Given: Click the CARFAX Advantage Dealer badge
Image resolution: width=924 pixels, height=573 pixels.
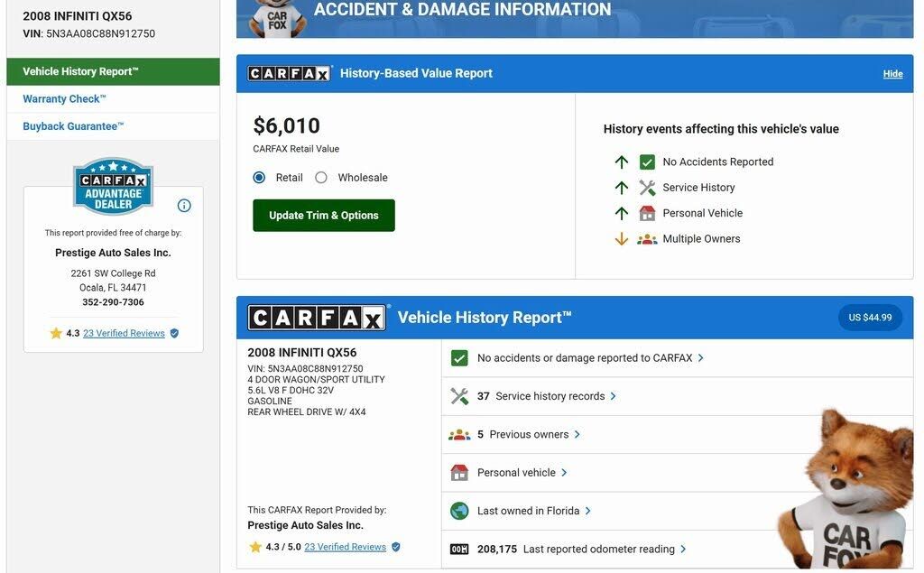Looking at the screenshot, I should [x=113, y=186].
